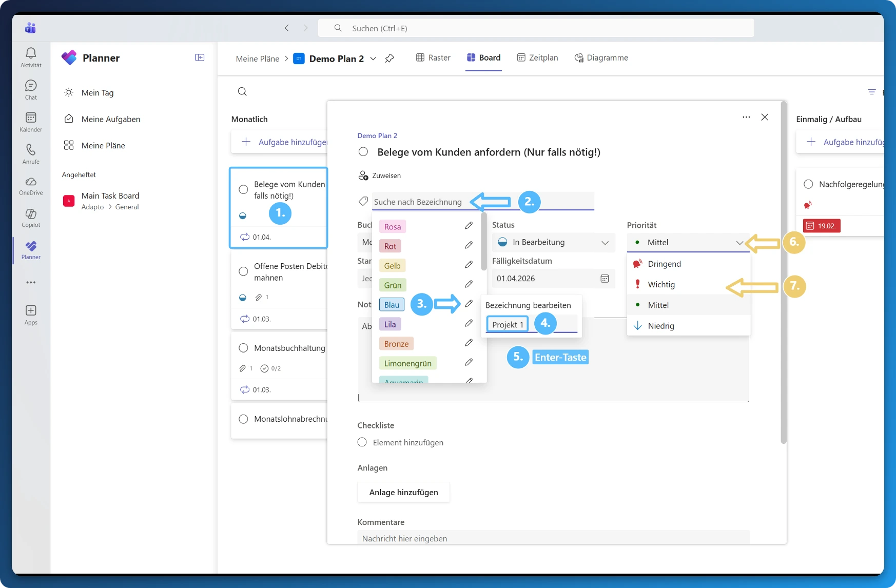Edit the Blau label pencil icon
The width and height of the screenshot is (896, 588).
pos(469,304)
